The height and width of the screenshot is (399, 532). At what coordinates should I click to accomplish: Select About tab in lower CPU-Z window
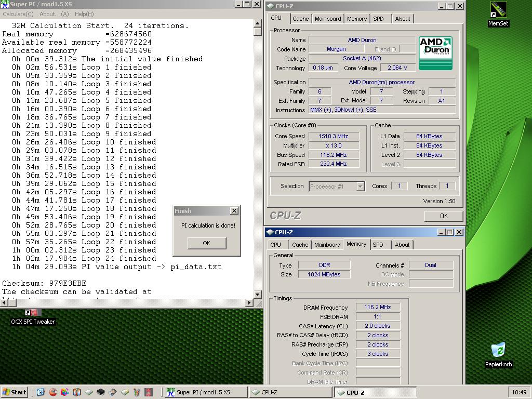tap(402, 245)
